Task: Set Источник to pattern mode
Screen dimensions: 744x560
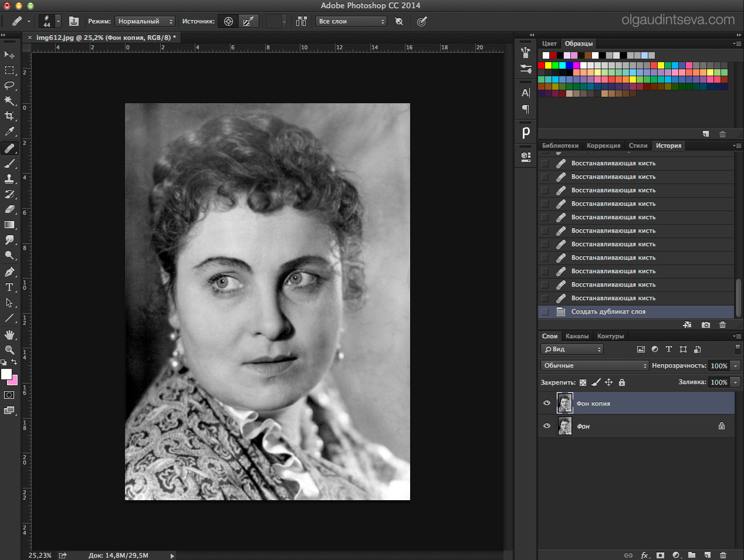Action: (x=248, y=21)
